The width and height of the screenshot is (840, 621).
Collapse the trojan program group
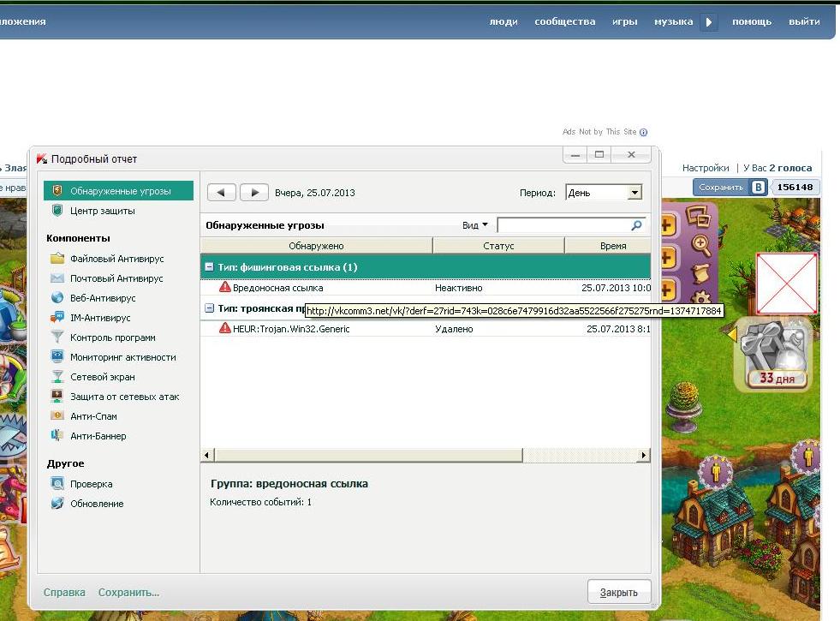click(x=209, y=308)
